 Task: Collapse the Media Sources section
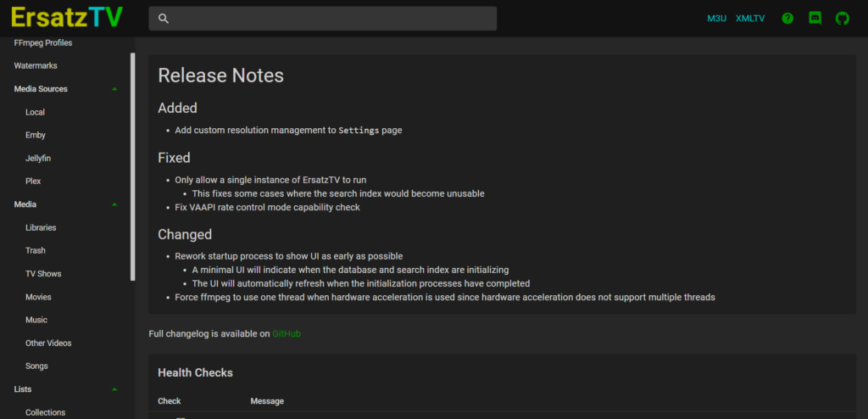pos(114,89)
